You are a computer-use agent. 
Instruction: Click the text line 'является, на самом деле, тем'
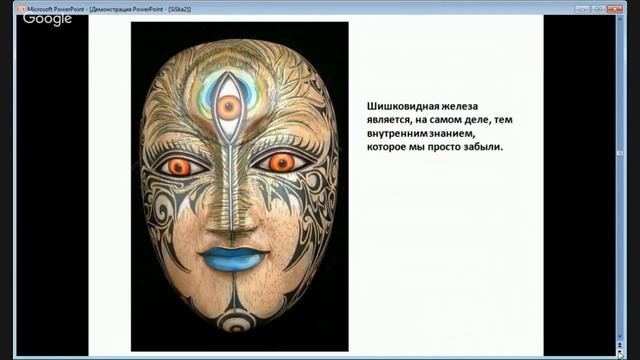(440, 120)
